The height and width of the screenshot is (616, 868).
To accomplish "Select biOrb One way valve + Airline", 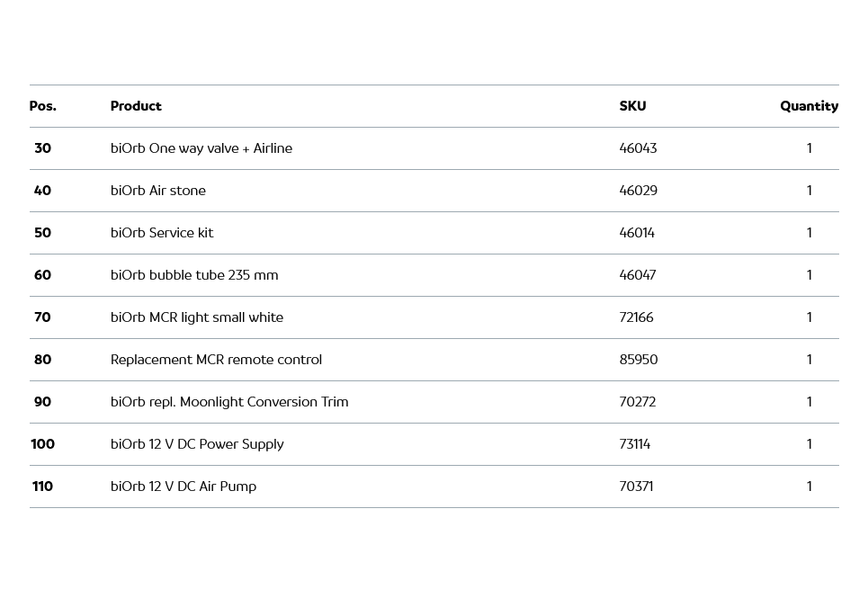I will (201, 148).
